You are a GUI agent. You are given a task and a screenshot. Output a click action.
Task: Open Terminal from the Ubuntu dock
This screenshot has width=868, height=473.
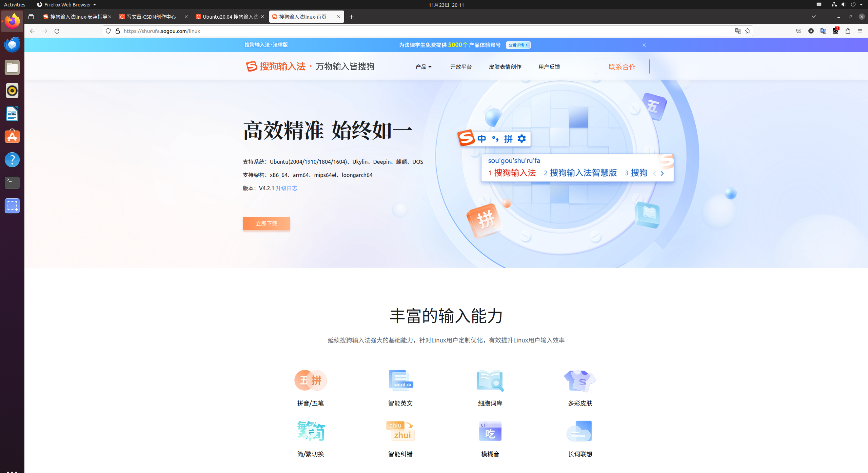pos(12,182)
